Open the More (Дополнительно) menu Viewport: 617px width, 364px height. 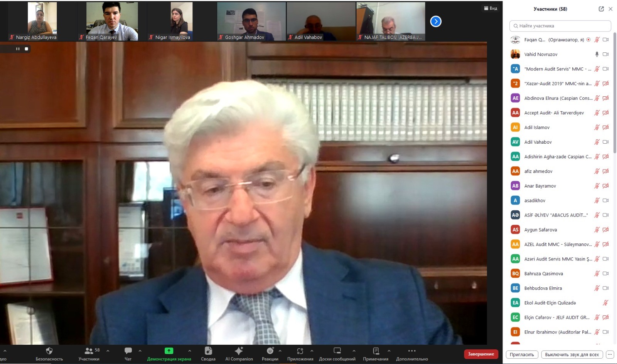coord(412,351)
